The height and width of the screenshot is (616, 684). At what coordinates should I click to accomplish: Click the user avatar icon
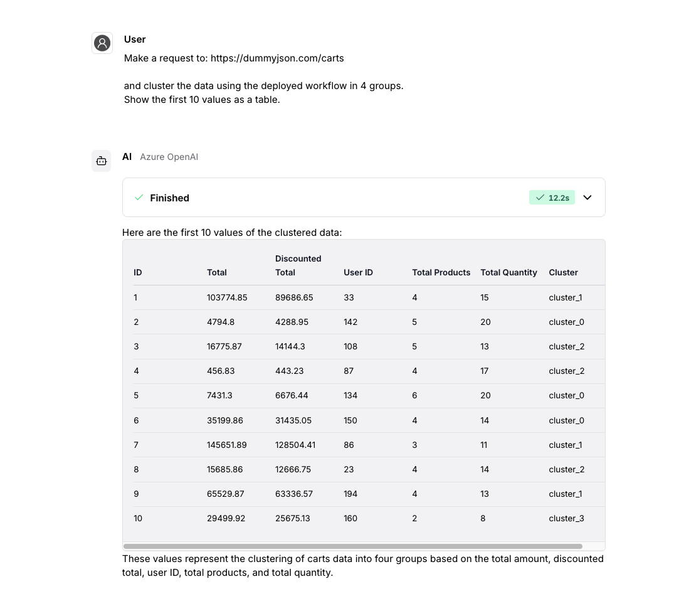[x=102, y=43]
